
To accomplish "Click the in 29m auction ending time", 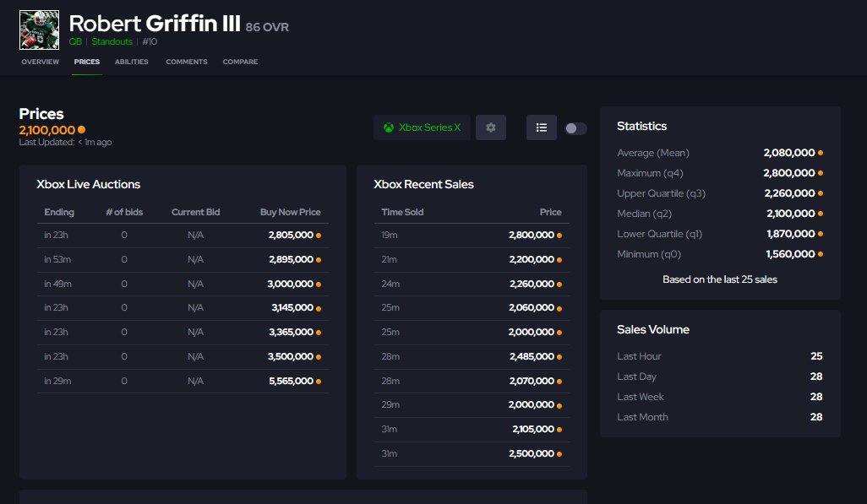I will click(x=57, y=381).
